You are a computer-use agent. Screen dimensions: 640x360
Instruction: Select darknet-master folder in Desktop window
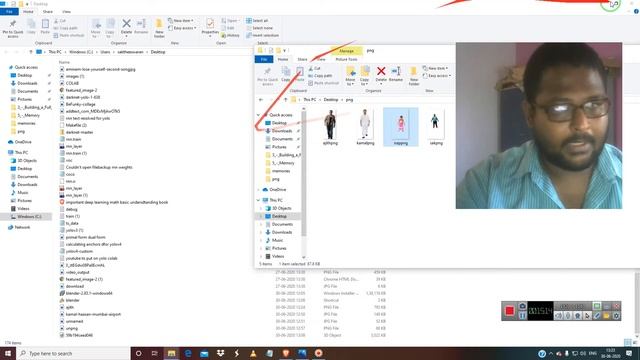tap(79, 132)
